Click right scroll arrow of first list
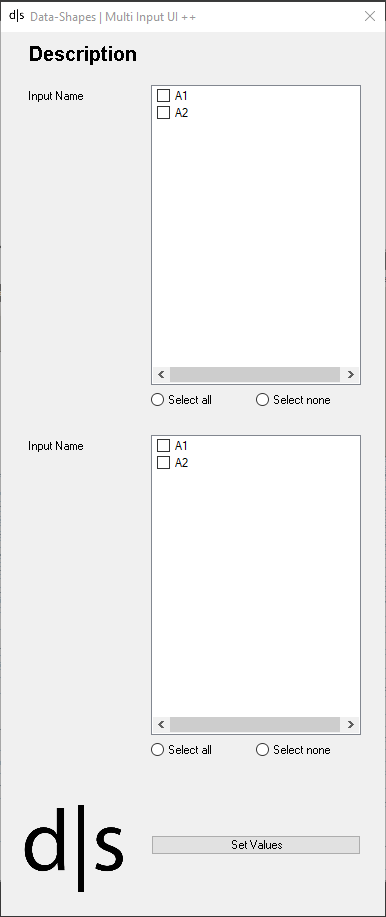This screenshot has height=917, width=386. pyautogui.click(x=350, y=374)
